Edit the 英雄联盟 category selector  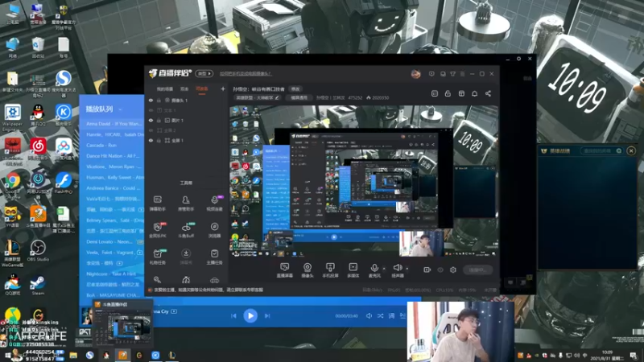click(258, 97)
